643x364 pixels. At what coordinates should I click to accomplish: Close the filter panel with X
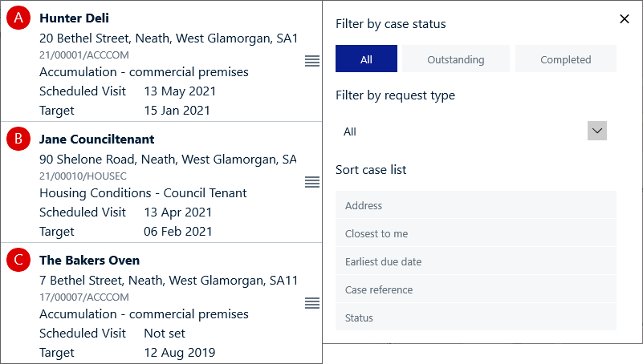click(x=625, y=19)
